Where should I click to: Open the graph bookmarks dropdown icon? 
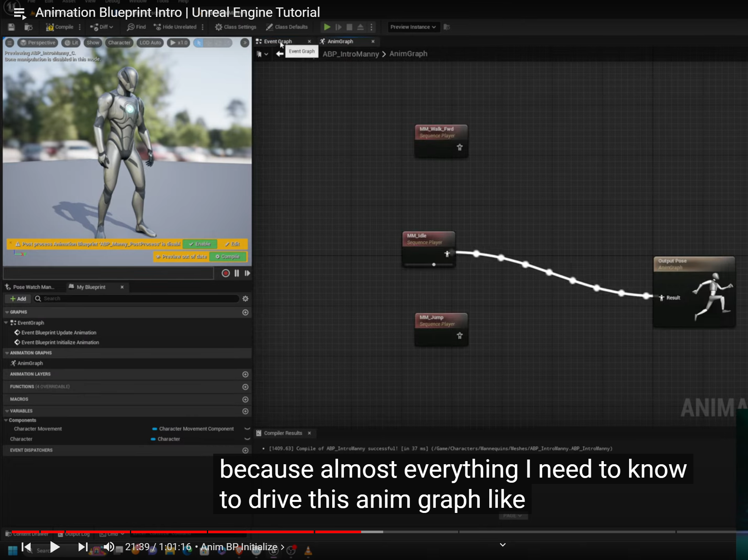coord(262,54)
